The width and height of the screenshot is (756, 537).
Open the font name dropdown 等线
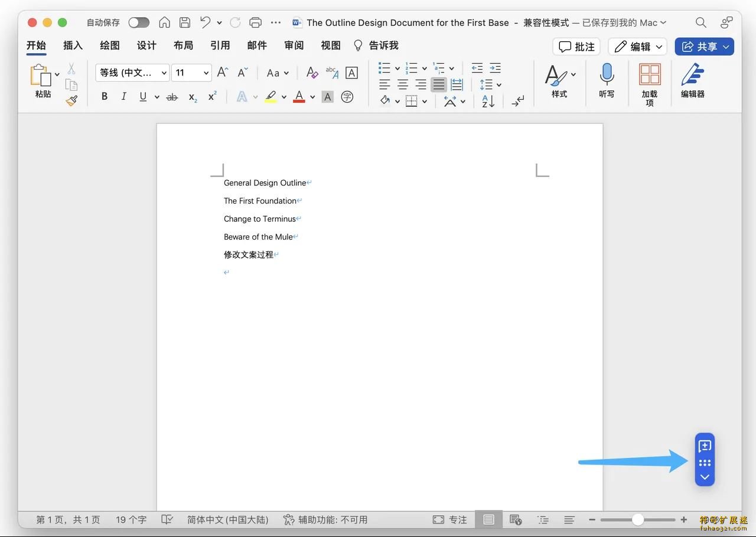(132, 73)
